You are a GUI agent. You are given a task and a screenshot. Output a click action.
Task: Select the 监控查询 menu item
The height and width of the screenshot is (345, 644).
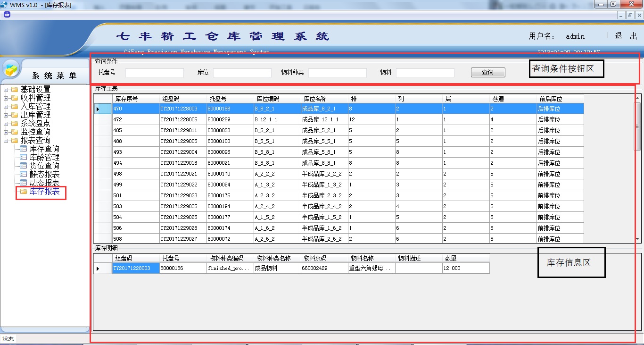click(35, 132)
